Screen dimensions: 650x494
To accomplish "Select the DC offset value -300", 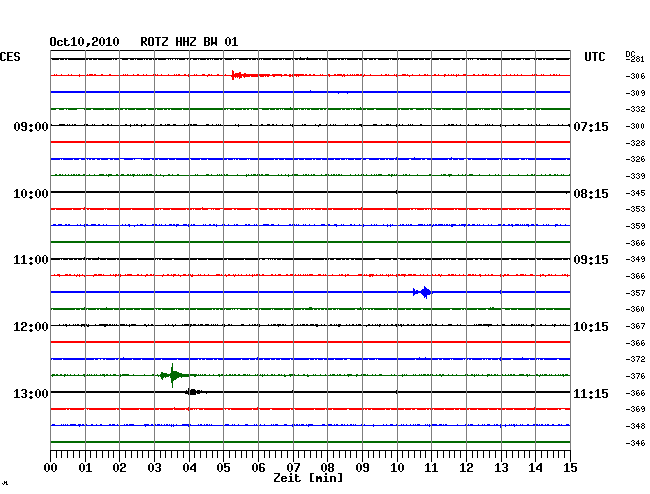I will (635, 126).
